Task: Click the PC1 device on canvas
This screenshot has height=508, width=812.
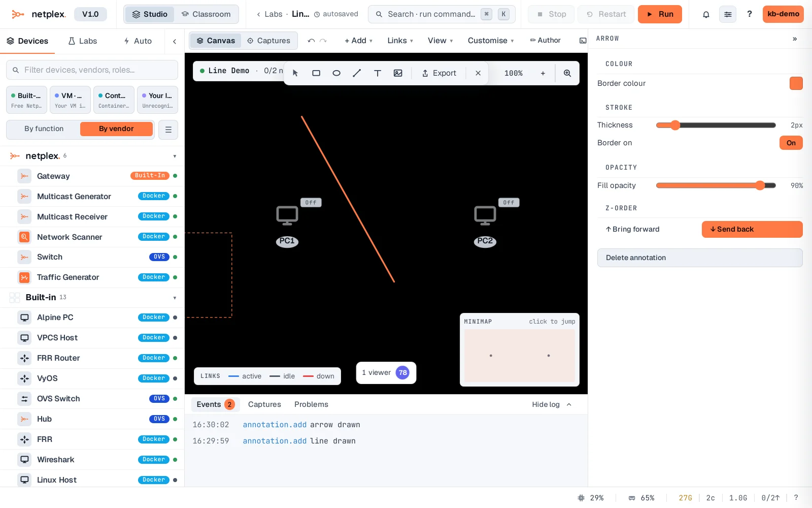Action: (x=287, y=215)
